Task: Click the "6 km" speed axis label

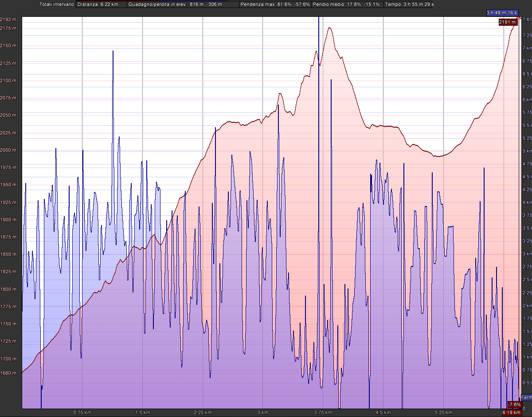Action: (x=527, y=100)
